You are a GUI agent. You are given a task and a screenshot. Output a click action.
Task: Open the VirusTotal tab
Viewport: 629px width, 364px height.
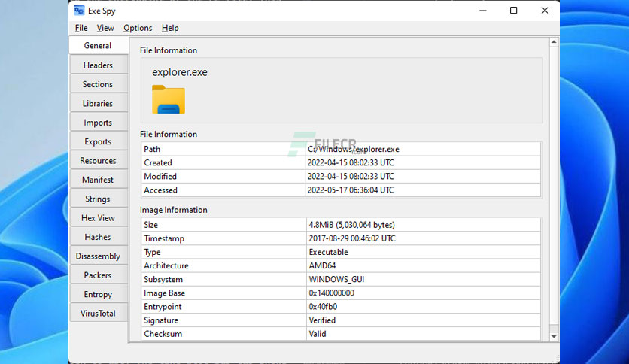pos(99,313)
